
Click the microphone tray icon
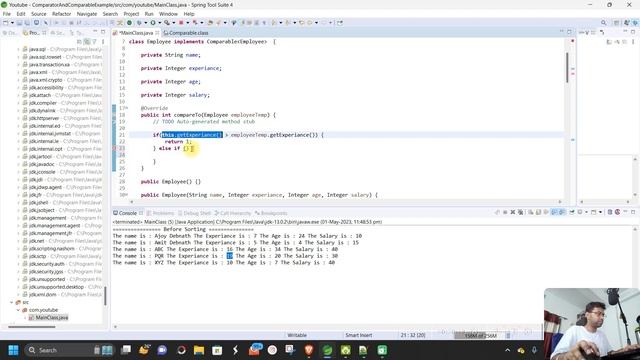(x=534, y=350)
